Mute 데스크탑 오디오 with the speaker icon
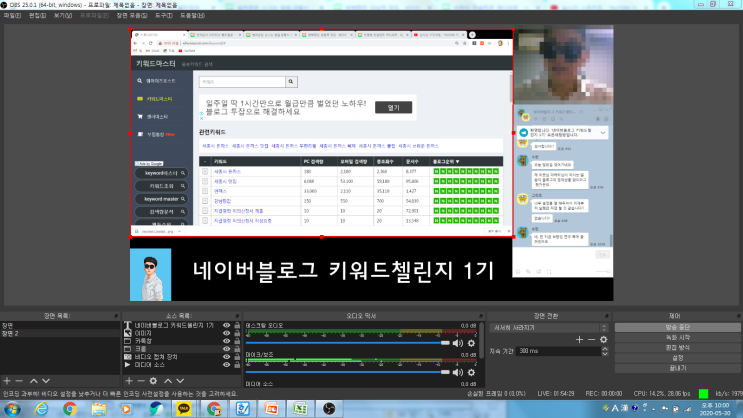Image resolution: width=743 pixels, height=418 pixels. [457, 343]
